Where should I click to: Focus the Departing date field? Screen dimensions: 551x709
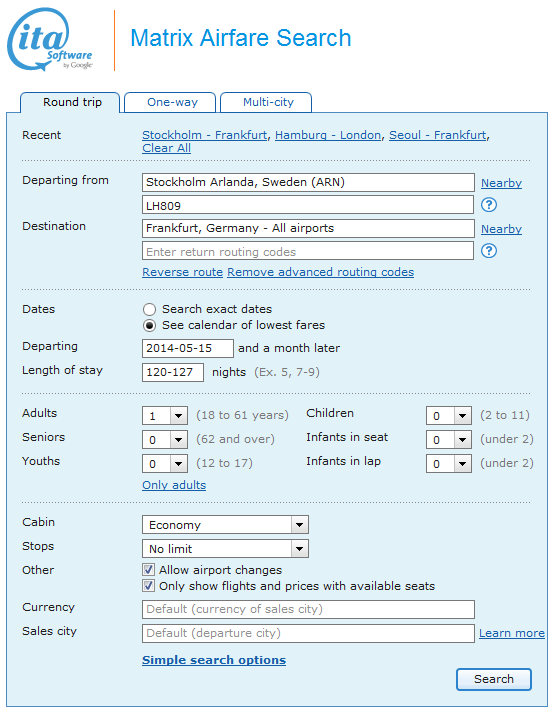[188, 348]
